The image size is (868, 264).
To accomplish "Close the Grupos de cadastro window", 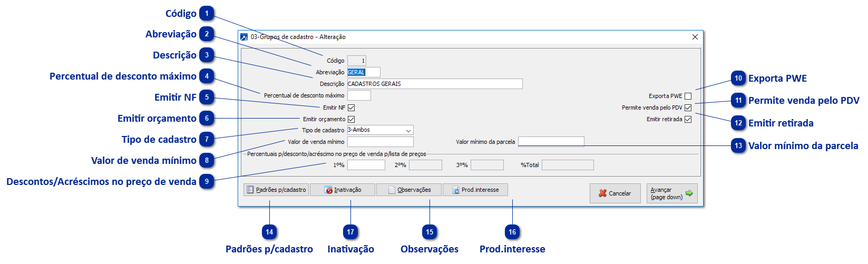I will click(695, 37).
